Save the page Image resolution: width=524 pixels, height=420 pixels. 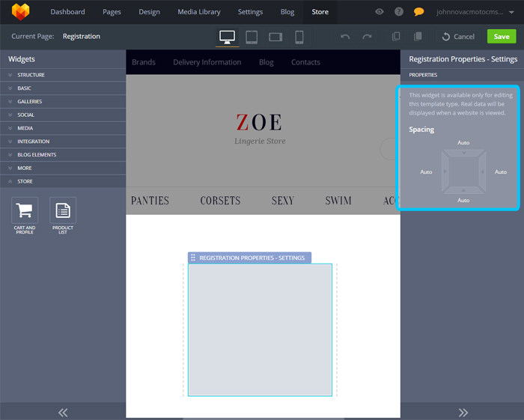point(502,37)
